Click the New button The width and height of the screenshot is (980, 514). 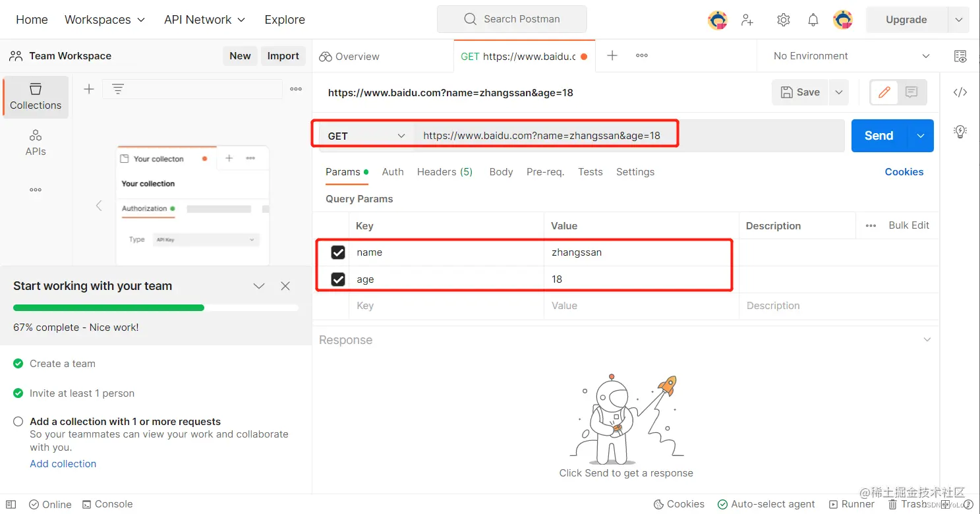[240, 56]
